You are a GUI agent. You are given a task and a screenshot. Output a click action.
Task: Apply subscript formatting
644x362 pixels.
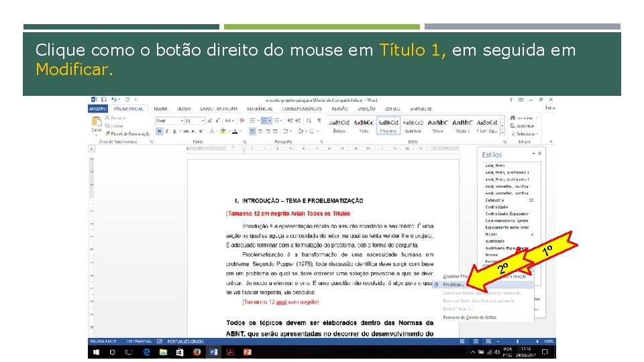point(193,131)
